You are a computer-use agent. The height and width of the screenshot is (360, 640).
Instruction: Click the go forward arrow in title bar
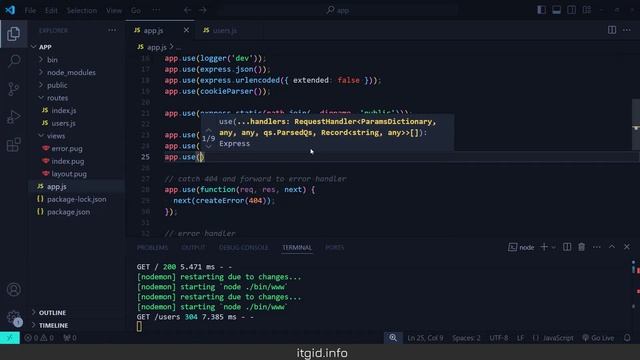(x=203, y=10)
